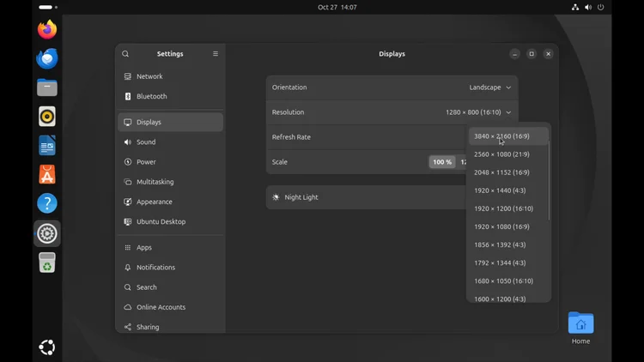644x362 pixels.
Task: Open Online Accounts settings
Action: pos(171,307)
